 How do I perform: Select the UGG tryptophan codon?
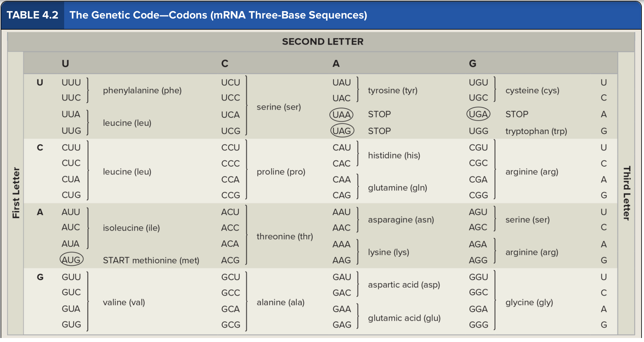(478, 131)
